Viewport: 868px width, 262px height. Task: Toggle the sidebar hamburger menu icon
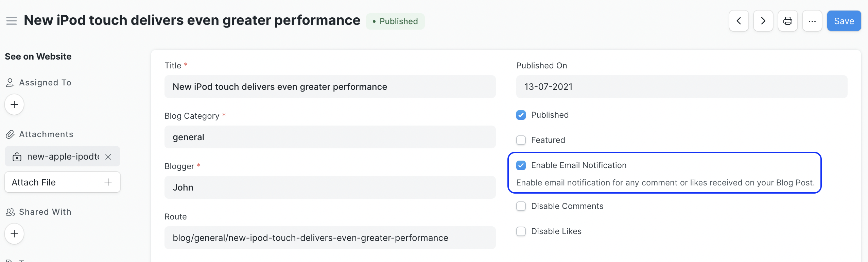point(12,21)
